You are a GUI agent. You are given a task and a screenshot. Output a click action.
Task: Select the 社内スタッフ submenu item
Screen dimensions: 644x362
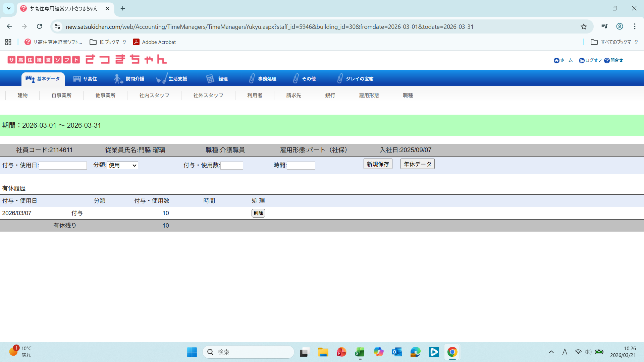point(154,96)
